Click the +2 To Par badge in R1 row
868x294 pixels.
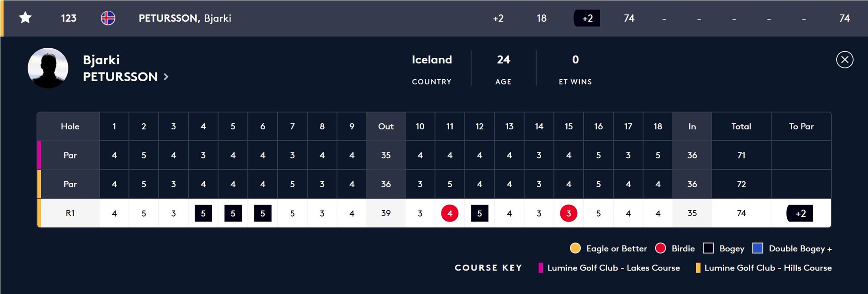pyautogui.click(x=800, y=213)
